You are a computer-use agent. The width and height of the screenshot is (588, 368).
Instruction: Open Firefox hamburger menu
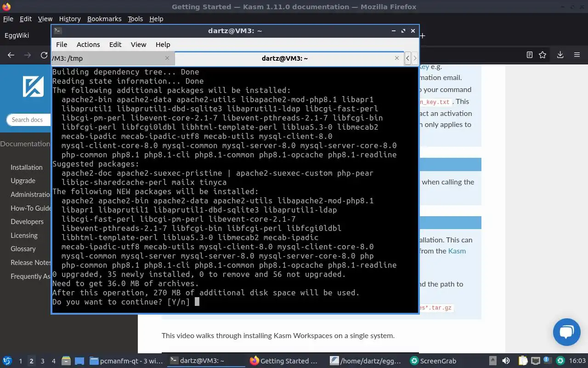point(577,55)
